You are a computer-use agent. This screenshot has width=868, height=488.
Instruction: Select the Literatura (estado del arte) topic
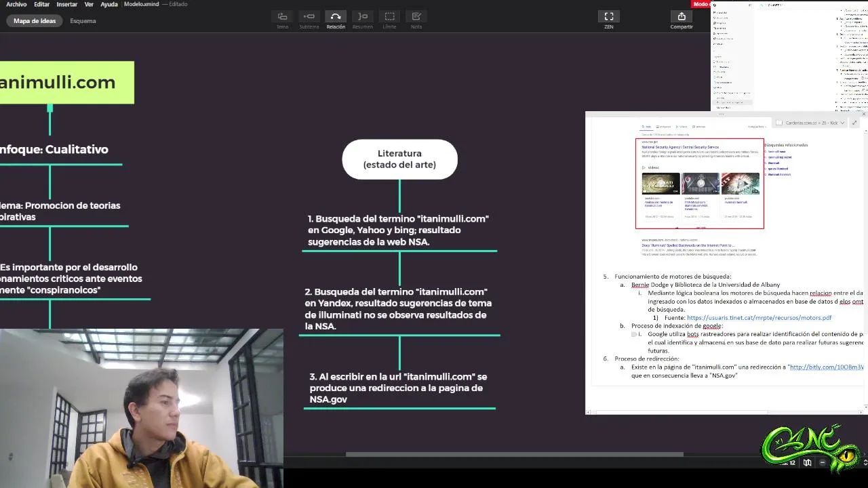coord(399,159)
